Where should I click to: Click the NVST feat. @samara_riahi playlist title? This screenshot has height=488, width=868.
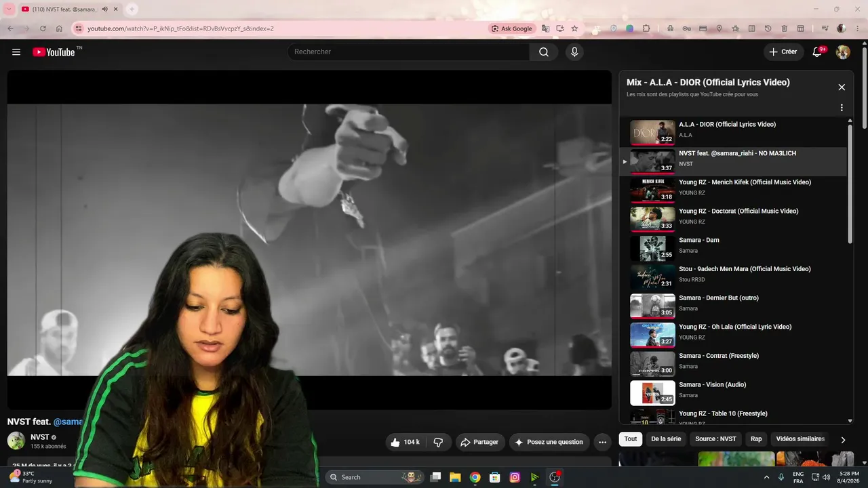[737, 153]
